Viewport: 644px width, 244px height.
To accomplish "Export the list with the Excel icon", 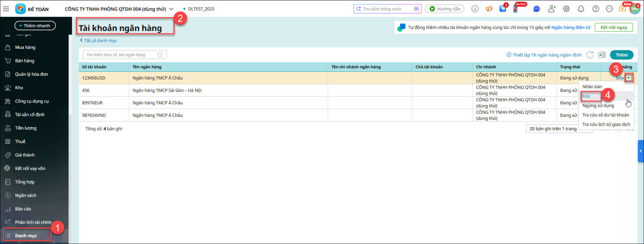I will point(602,55).
